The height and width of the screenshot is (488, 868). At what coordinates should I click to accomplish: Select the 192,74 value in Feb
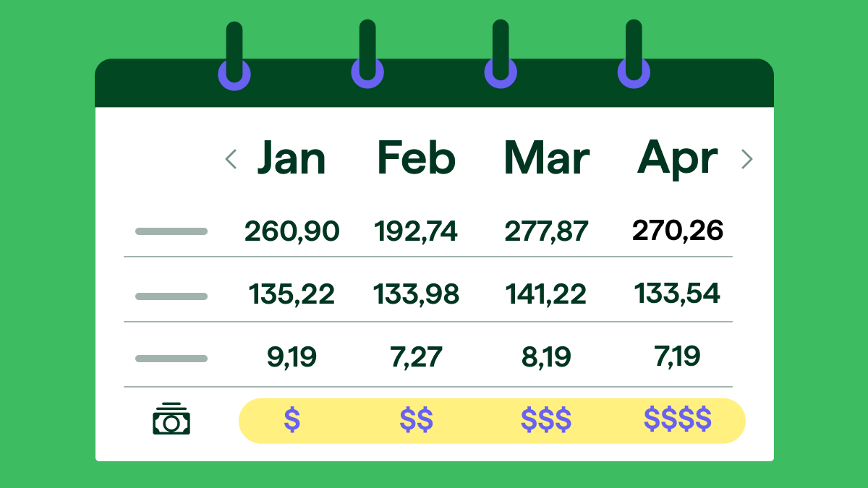coord(417,231)
